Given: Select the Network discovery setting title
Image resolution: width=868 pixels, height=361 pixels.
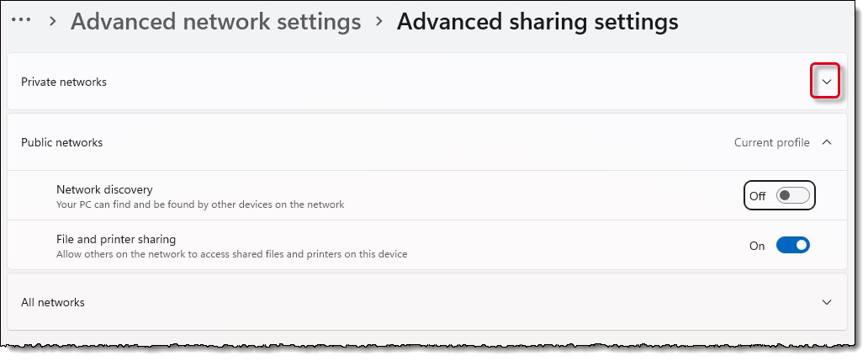Looking at the screenshot, I should pyautogui.click(x=104, y=189).
